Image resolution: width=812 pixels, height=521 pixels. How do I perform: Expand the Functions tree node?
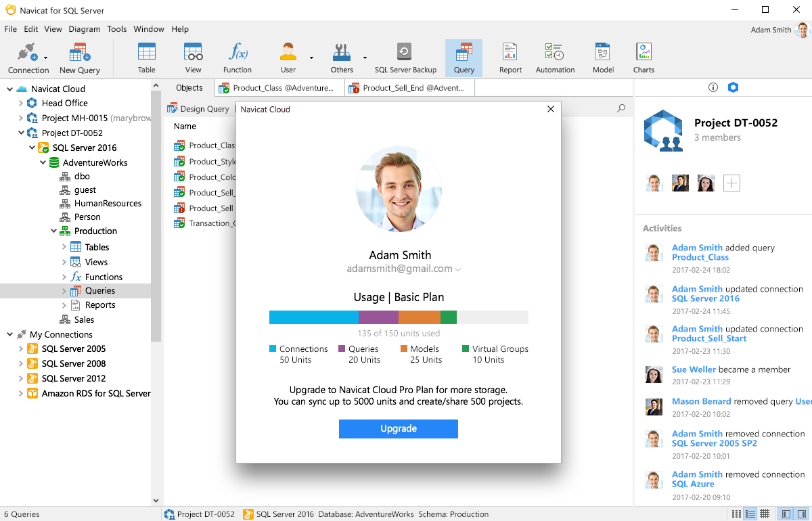(64, 277)
